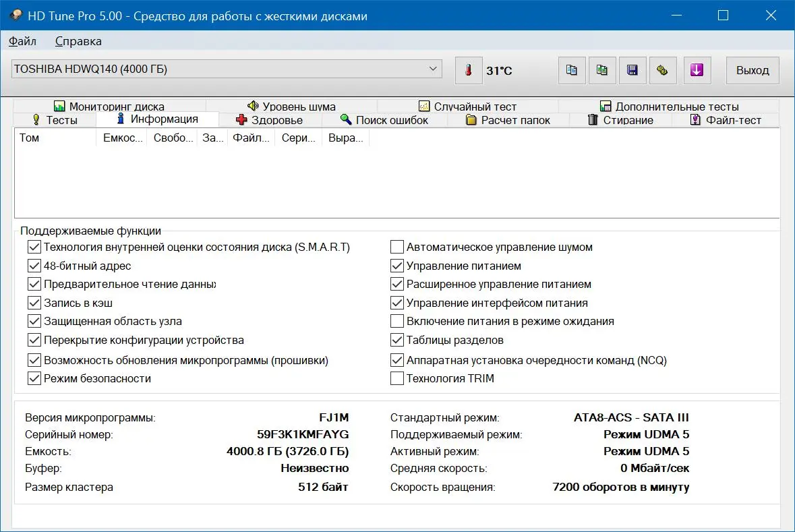Toggle the Расширенное управление питанием checkbox
Viewport: 795px width, 532px height.
tap(397, 284)
